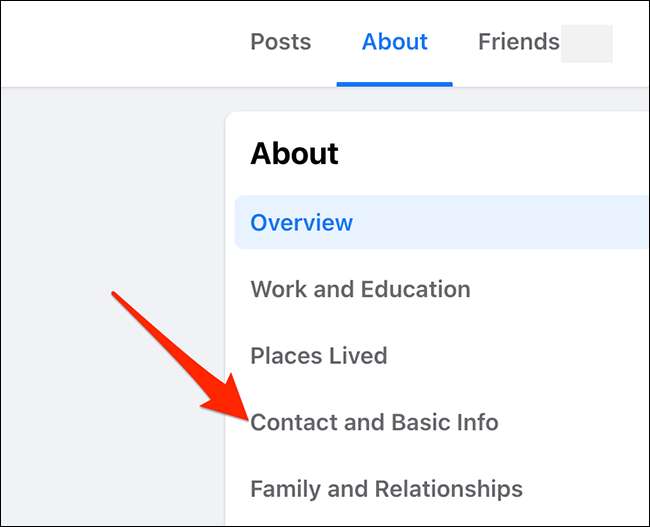This screenshot has width=650, height=527.
Task: Click the highlighted Overview item
Action: pyautogui.click(x=301, y=222)
